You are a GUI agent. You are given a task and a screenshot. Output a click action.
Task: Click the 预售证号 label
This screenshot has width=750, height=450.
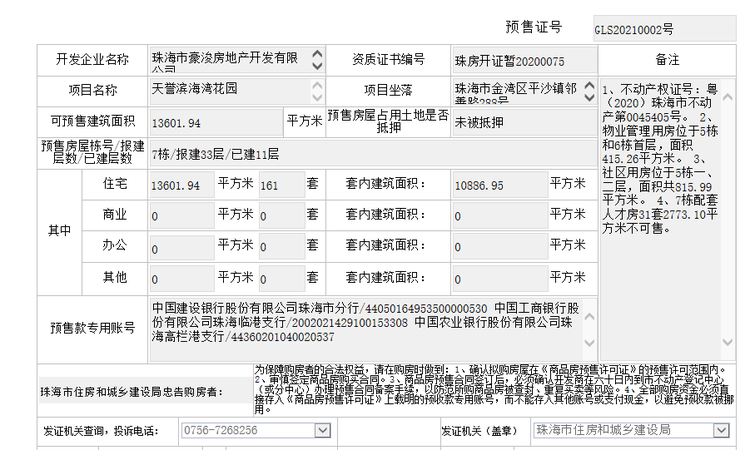(x=534, y=27)
